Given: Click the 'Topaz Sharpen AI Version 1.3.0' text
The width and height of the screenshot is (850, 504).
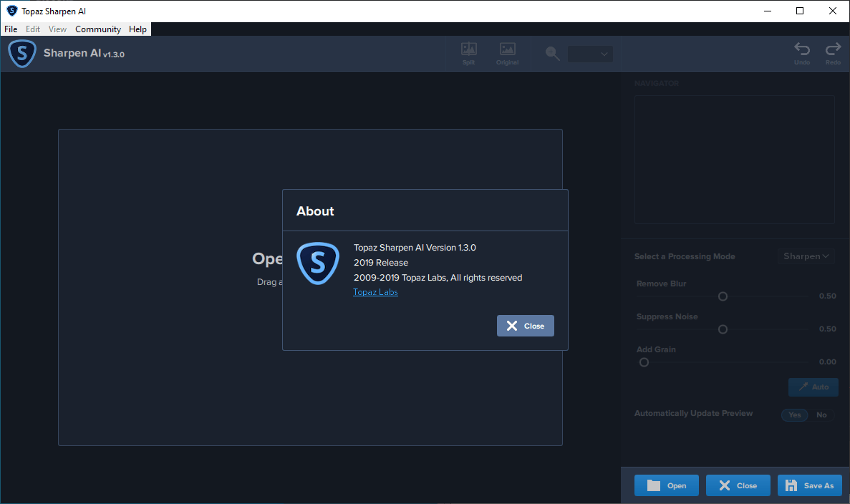Looking at the screenshot, I should (x=415, y=248).
